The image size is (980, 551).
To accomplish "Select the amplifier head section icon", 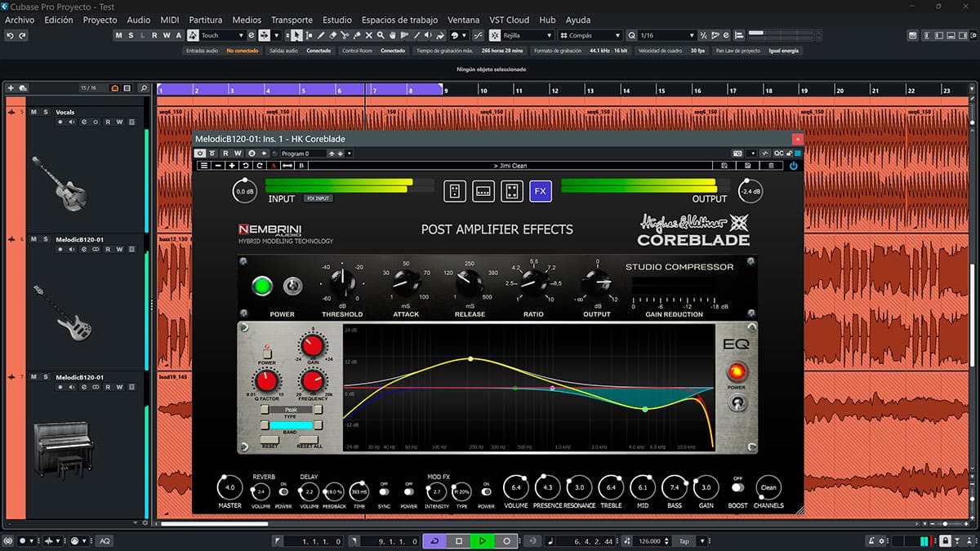I will [483, 191].
